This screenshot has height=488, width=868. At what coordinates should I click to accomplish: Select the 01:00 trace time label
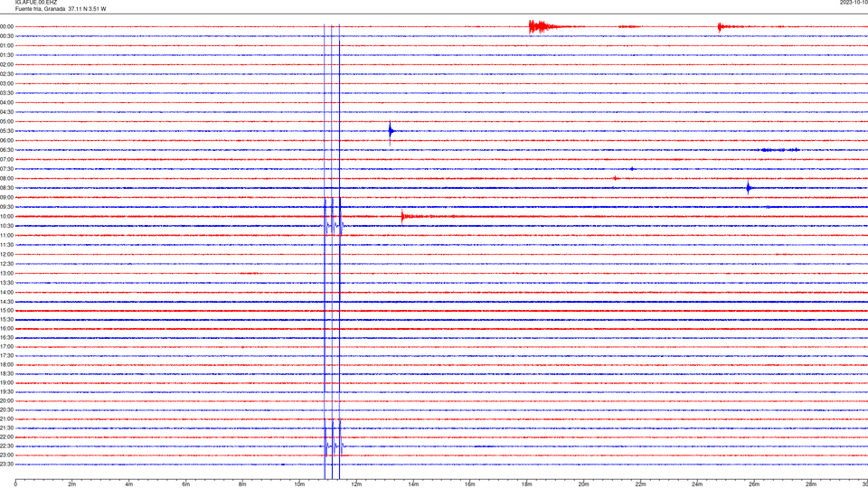6,45
